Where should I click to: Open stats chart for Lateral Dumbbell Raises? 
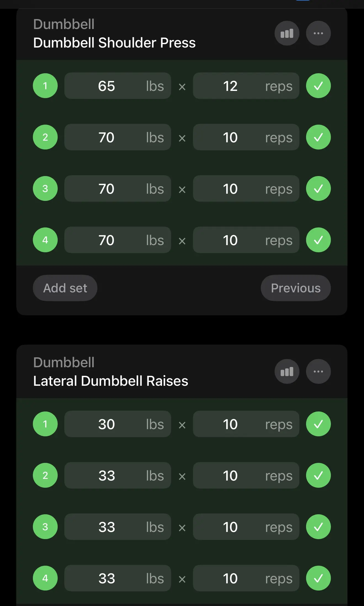point(287,372)
